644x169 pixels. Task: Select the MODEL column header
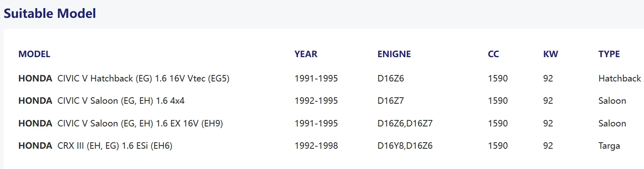tap(34, 54)
